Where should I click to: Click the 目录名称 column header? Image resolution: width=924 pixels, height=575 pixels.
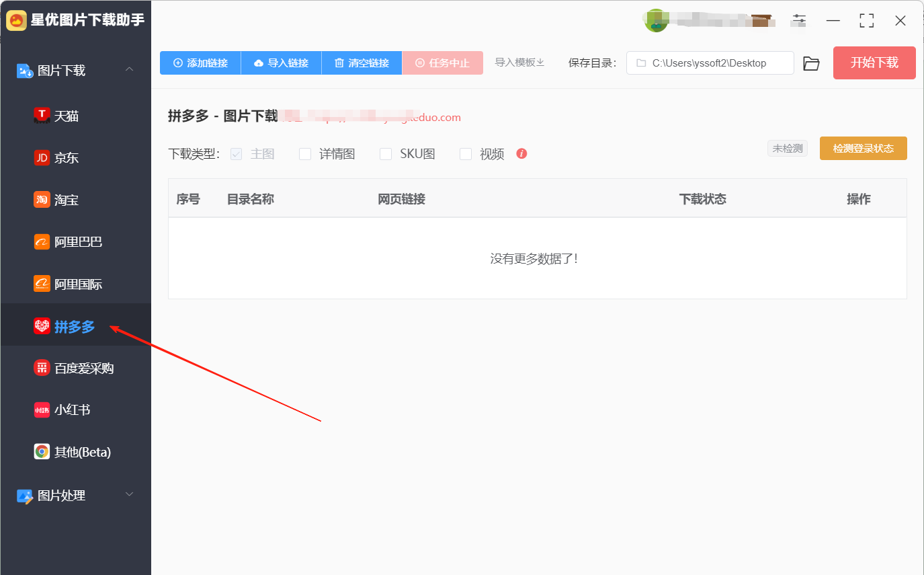coord(250,199)
